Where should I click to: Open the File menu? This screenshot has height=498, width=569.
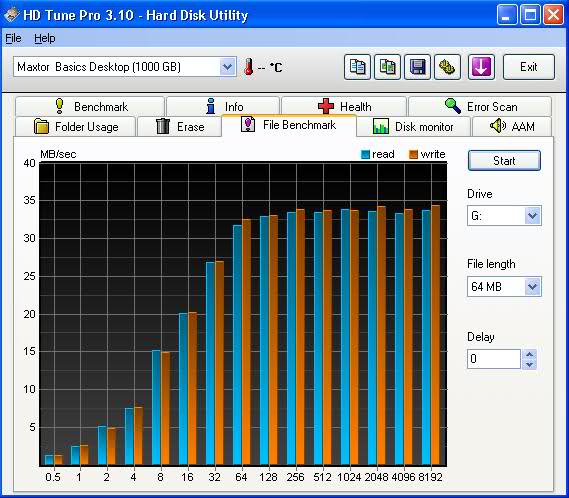13,38
